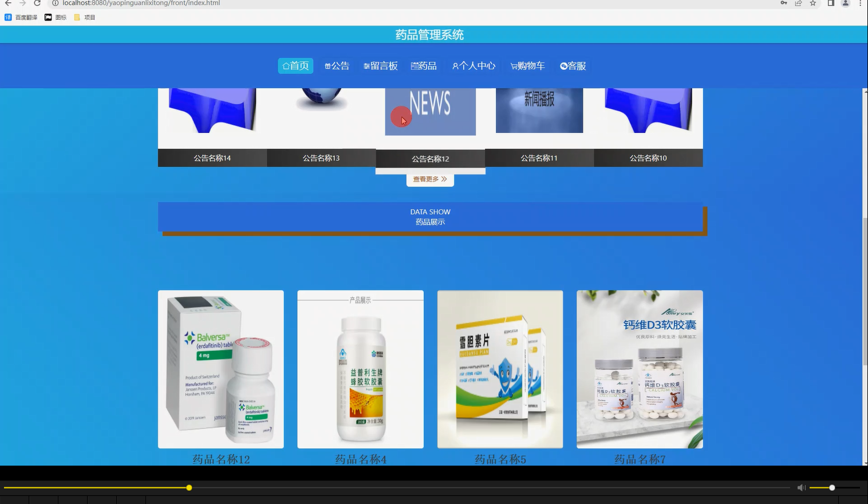
Task: Open browser three-dot menu
Action: click(x=861, y=3)
